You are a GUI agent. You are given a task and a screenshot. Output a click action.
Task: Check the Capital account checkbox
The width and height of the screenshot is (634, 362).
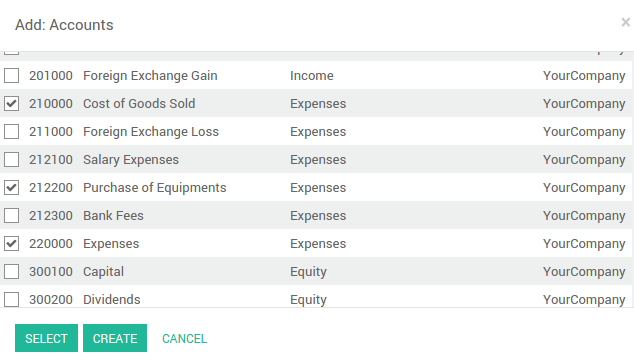coord(11,271)
